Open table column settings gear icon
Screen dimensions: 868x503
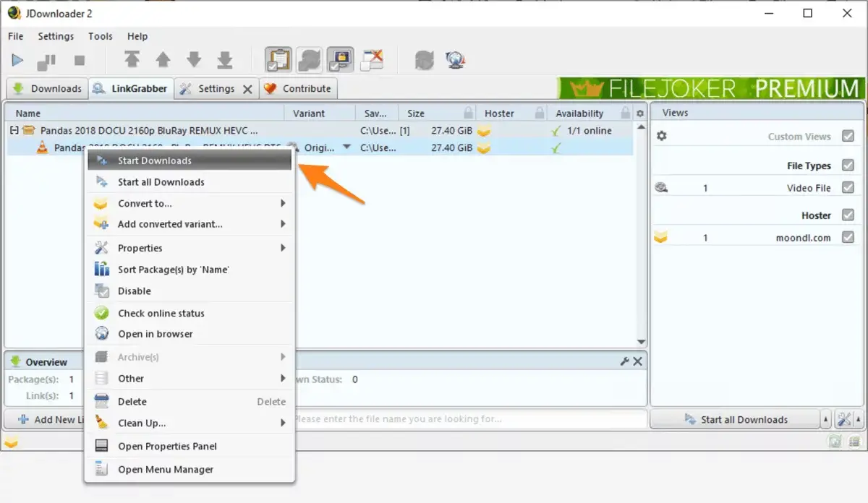pyautogui.click(x=639, y=113)
